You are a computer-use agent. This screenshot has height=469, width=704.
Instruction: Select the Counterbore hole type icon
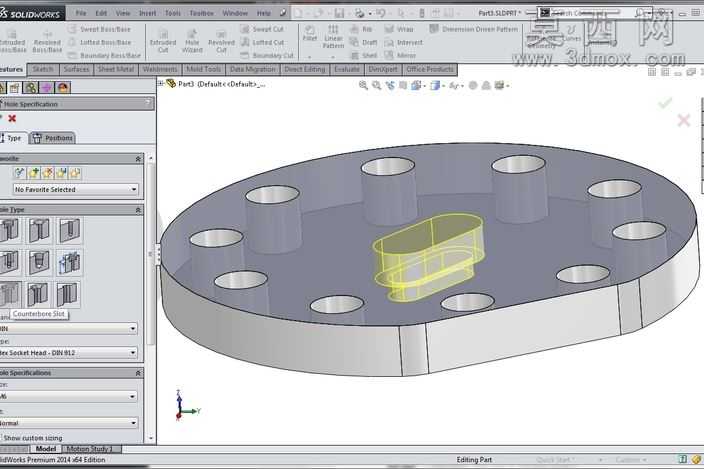pos(9,230)
